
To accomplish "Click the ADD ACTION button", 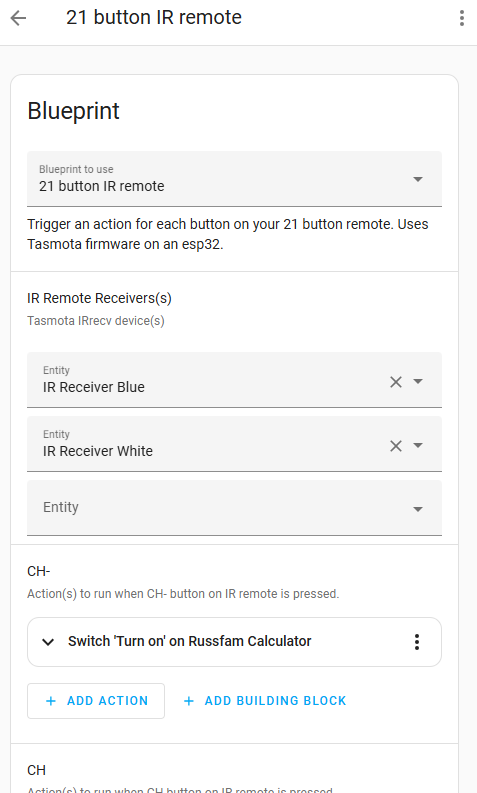I will [x=96, y=701].
